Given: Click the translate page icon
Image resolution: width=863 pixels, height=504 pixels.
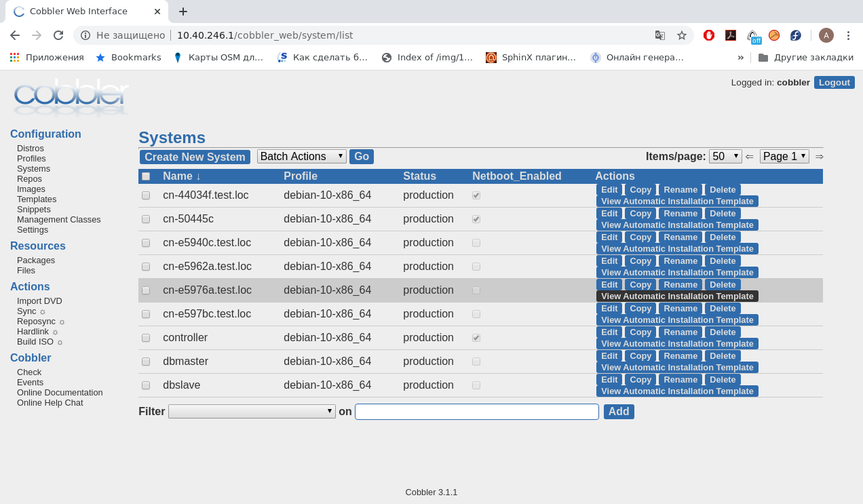Looking at the screenshot, I should pyautogui.click(x=659, y=35).
